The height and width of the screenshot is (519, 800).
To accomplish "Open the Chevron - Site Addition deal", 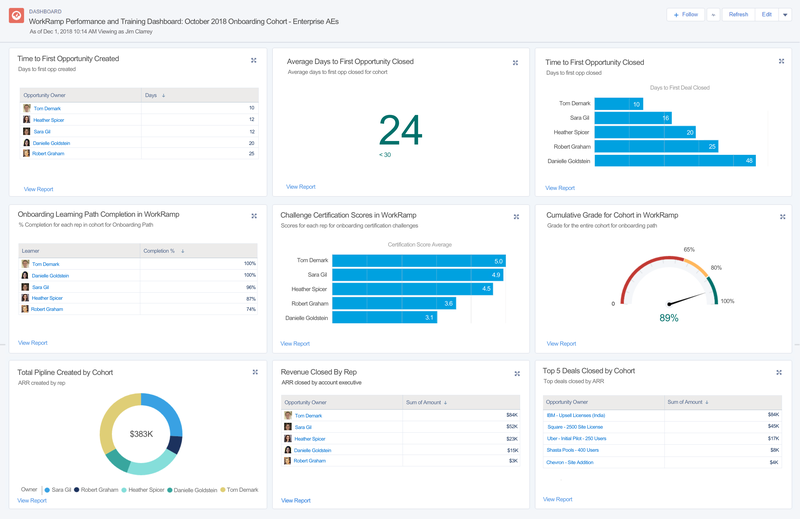I will [570, 463].
